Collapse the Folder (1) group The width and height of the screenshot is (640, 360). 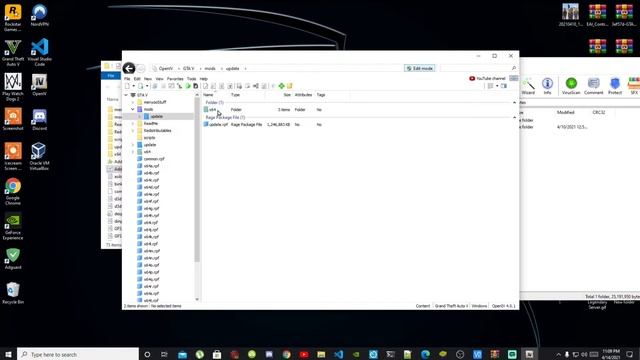point(514,102)
